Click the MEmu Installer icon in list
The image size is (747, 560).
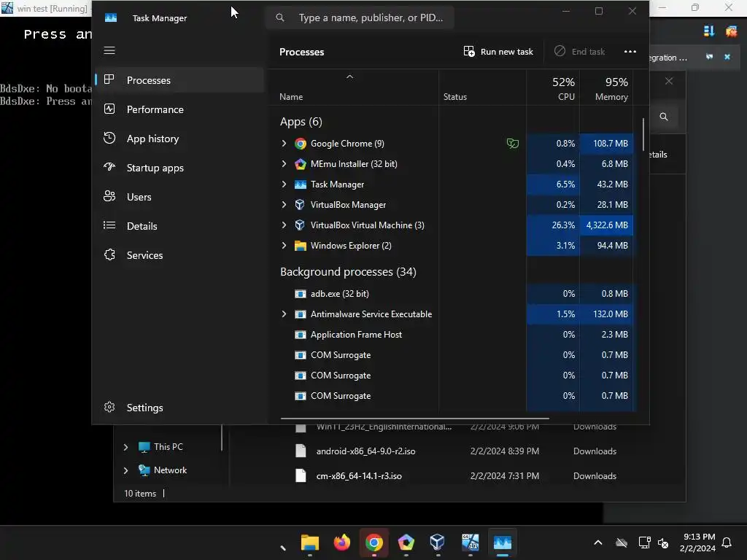(300, 164)
